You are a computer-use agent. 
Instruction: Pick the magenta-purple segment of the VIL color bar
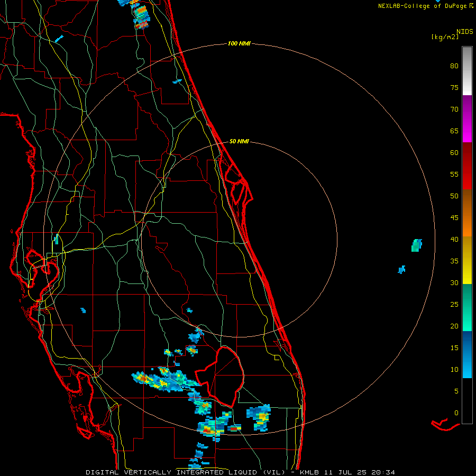467,119
